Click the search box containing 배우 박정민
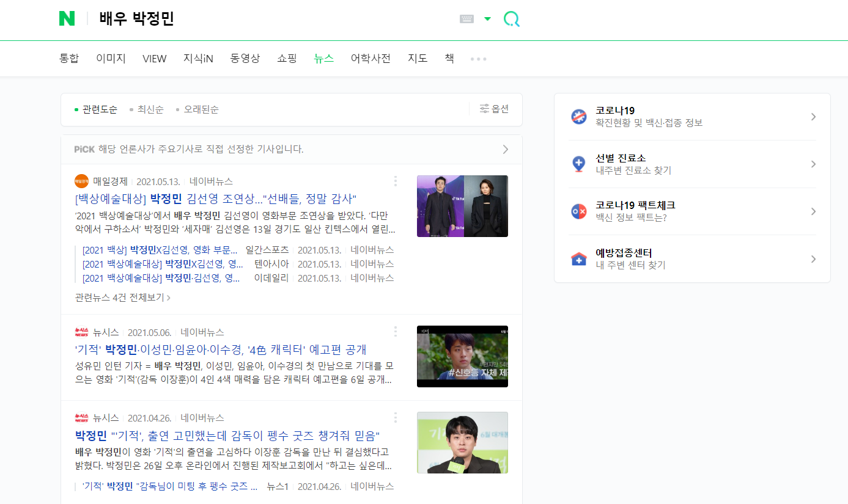848x504 pixels. (275, 19)
